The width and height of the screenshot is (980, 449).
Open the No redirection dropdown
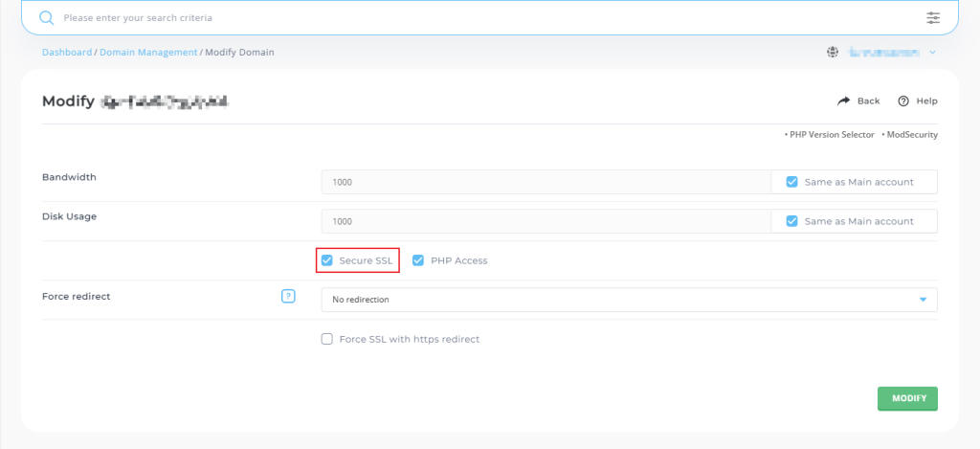(x=629, y=300)
